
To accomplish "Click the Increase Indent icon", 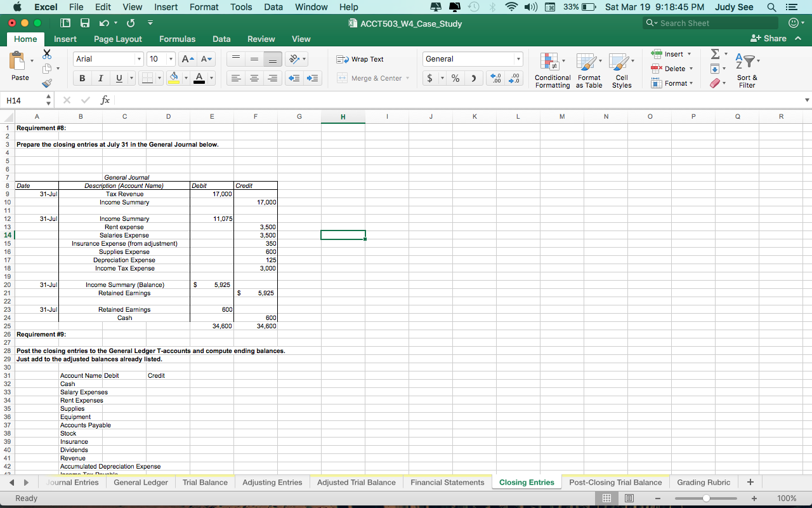I will click(313, 78).
